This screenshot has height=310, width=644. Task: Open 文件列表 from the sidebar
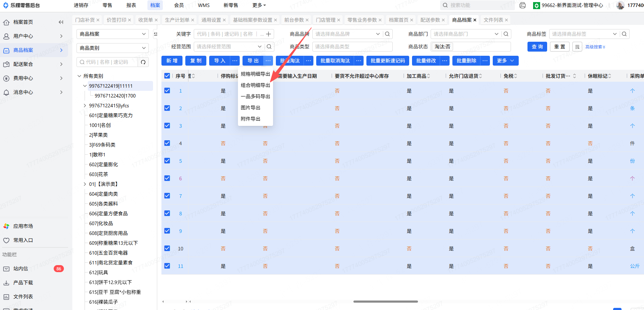[23, 297]
